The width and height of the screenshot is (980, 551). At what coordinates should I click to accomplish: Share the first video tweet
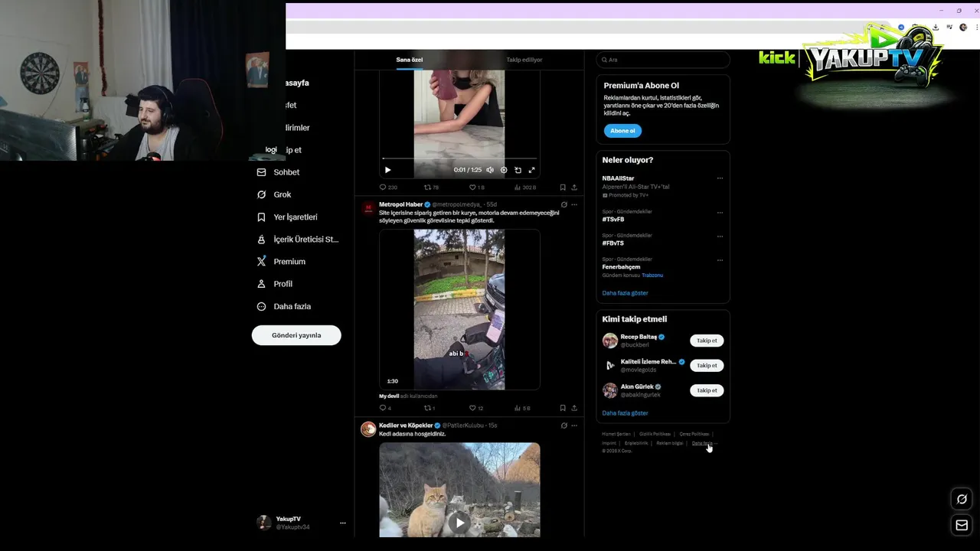[574, 187]
